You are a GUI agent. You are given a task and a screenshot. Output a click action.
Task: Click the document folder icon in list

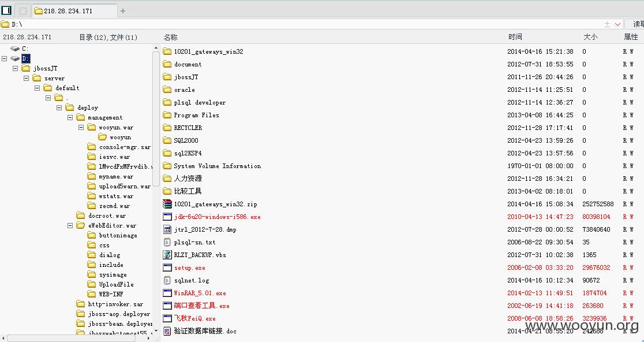click(167, 64)
